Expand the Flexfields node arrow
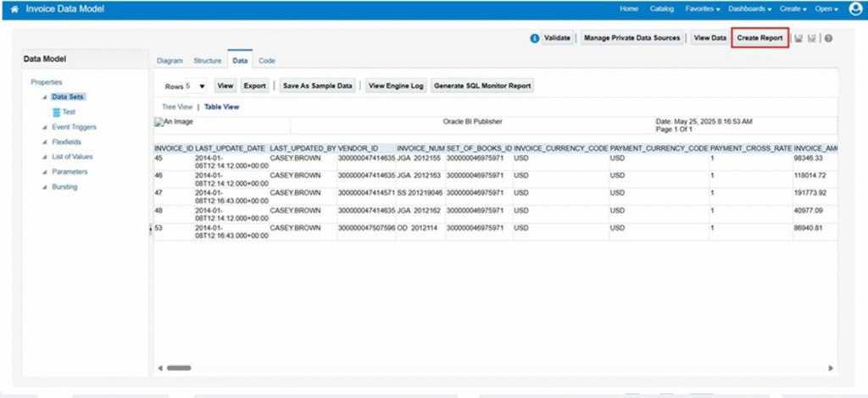The height and width of the screenshot is (398, 868). [x=44, y=142]
